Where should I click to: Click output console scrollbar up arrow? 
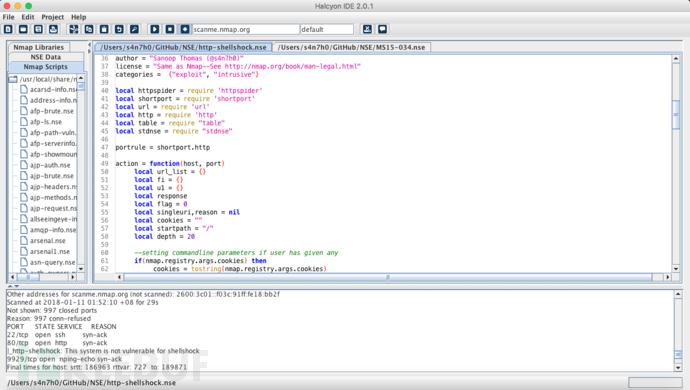[678, 294]
